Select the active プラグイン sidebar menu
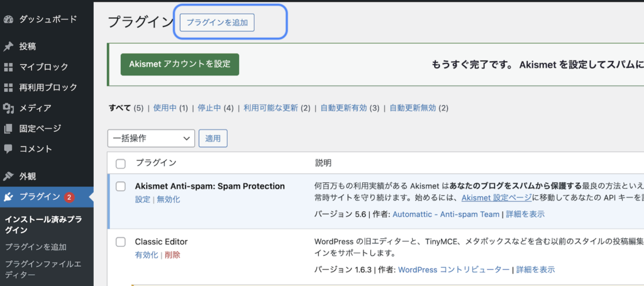The width and height of the screenshot is (644, 286). coord(47,197)
